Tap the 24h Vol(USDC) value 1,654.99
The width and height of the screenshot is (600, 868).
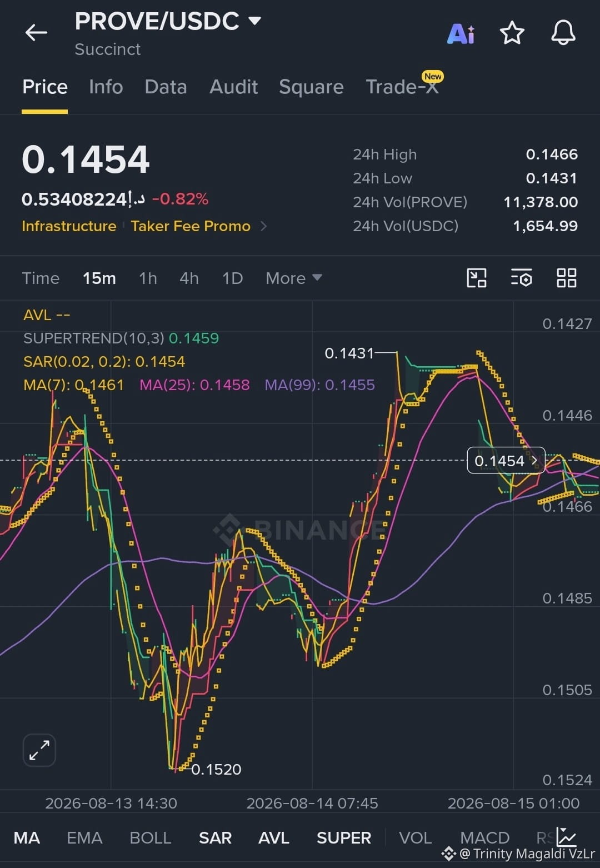[545, 226]
